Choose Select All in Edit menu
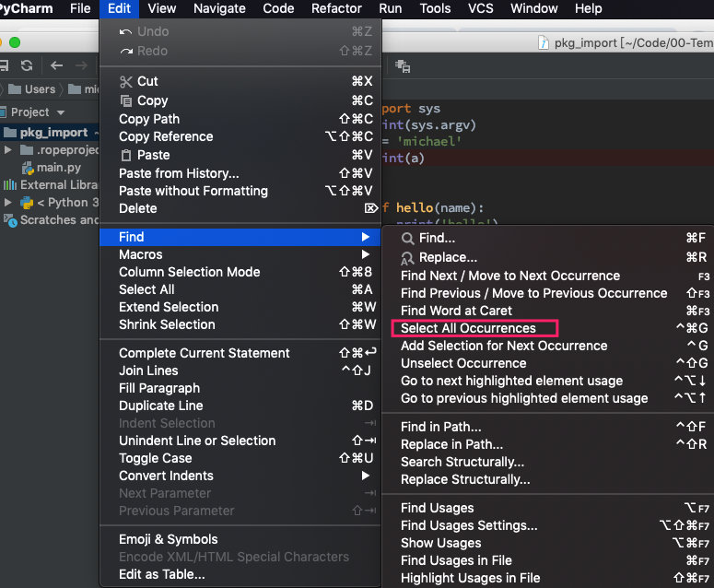The height and width of the screenshot is (588, 714). 240,289
